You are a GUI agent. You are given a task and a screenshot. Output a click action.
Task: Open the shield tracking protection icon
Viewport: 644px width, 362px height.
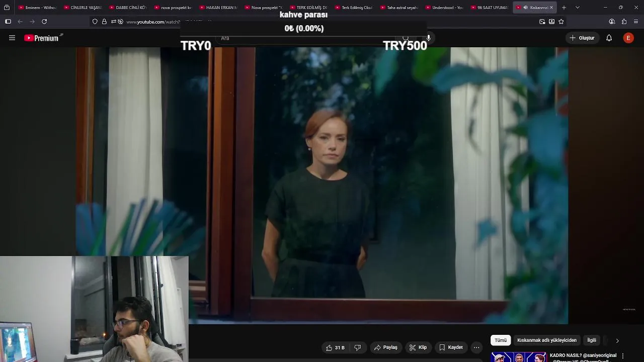(95, 22)
